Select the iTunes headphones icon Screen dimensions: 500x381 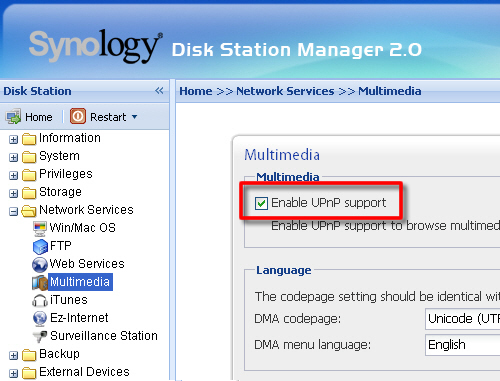(40, 300)
